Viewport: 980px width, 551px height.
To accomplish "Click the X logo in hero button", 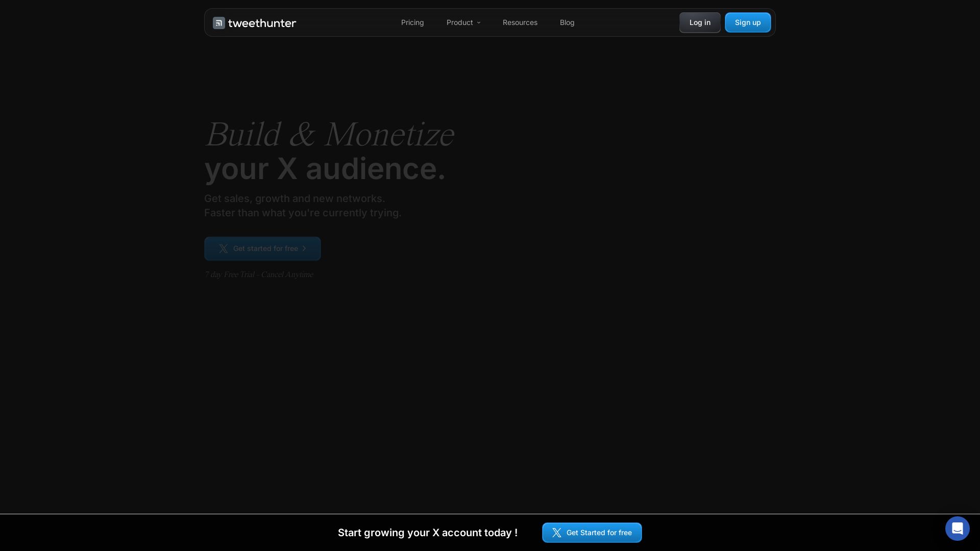I will 224,248.
